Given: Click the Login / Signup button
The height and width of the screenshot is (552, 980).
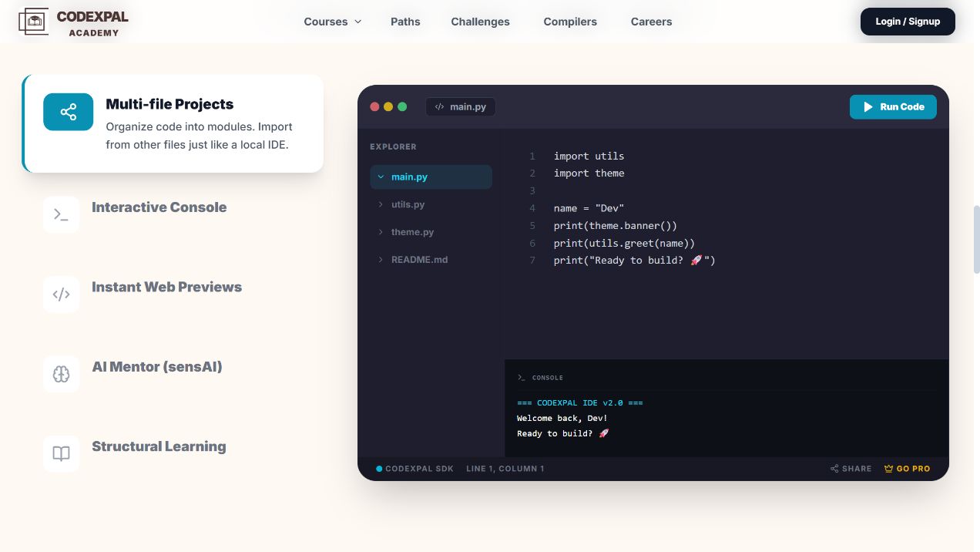Looking at the screenshot, I should 908,22.
